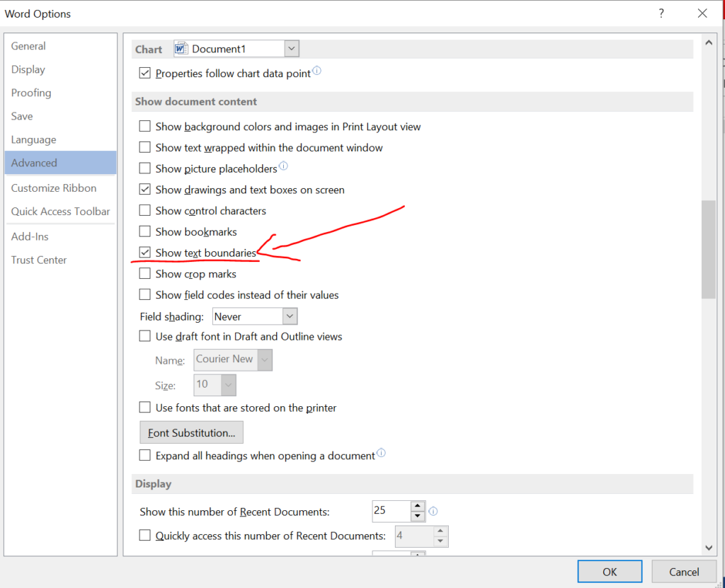Select the Save category
Image resolution: width=725 pixels, height=588 pixels.
pyautogui.click(x=61, y=116)
